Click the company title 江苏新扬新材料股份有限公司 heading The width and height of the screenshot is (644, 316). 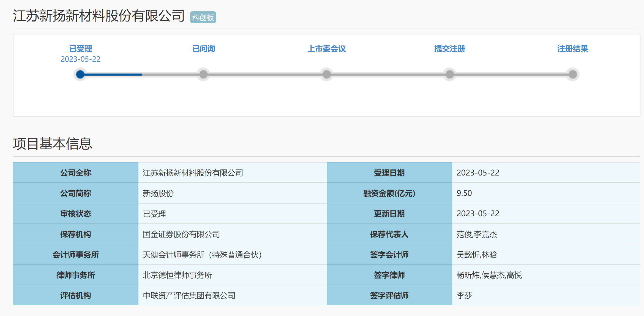pyautogui.click(x=99, y=16)
